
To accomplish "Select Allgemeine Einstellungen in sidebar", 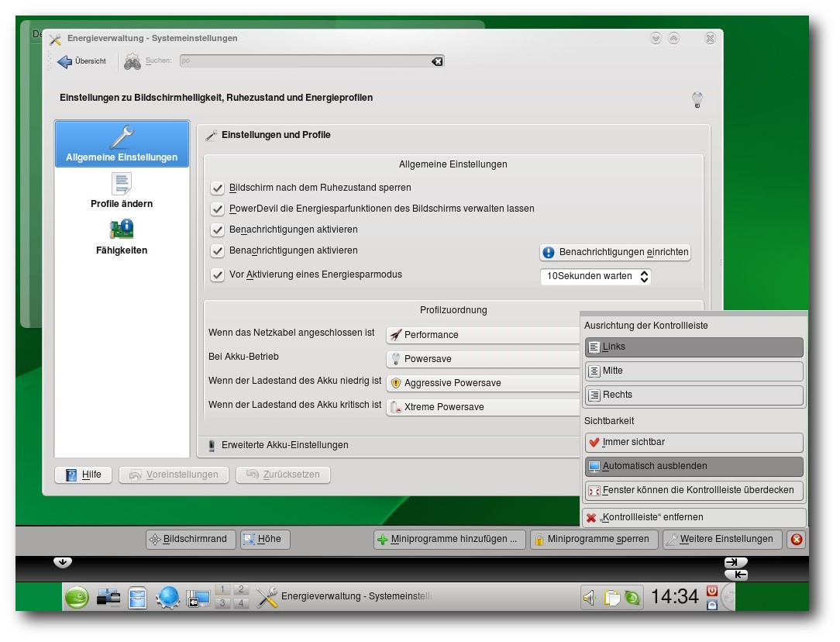I will 122,144.
